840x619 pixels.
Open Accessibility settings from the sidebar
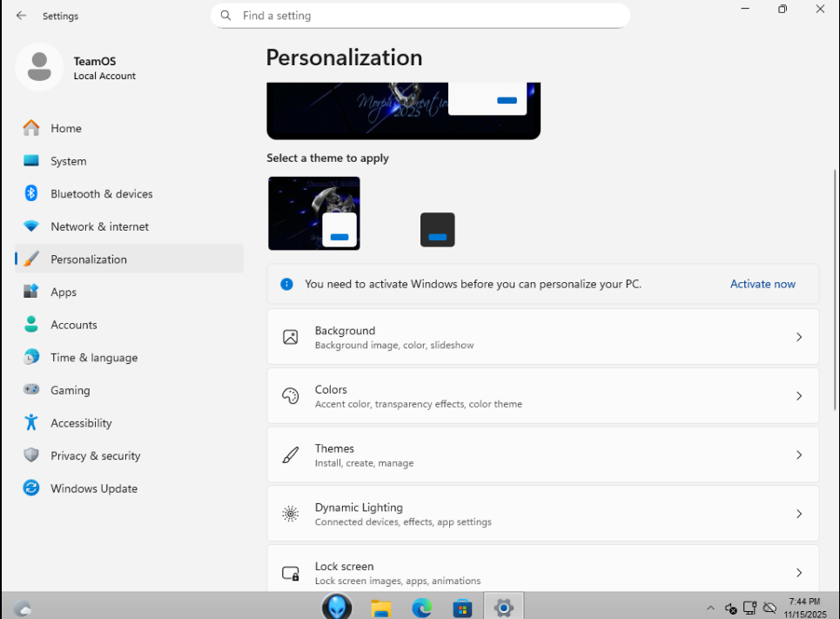coord(81,423)
